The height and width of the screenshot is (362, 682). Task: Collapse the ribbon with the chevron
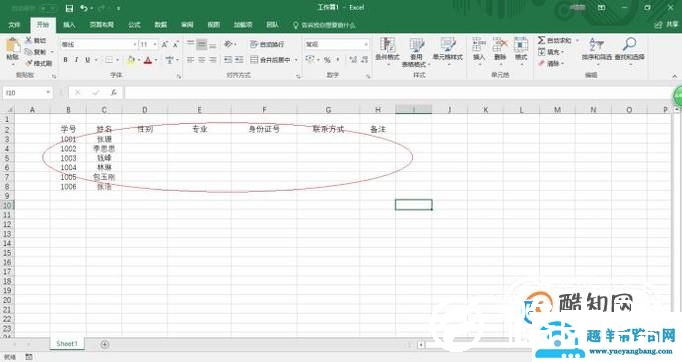(x=675, y=76)
